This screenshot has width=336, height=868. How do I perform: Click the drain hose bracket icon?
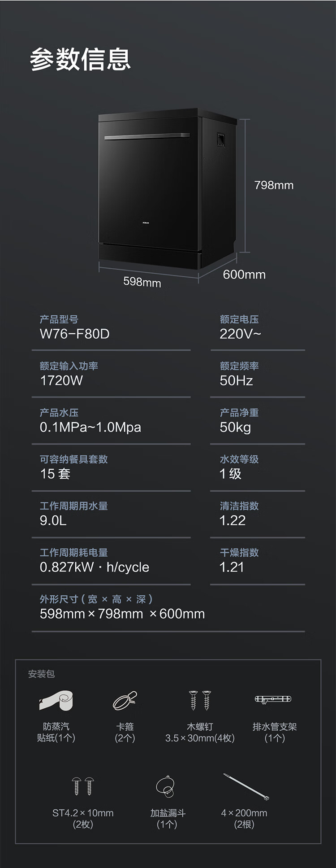(x=273, y=699)
